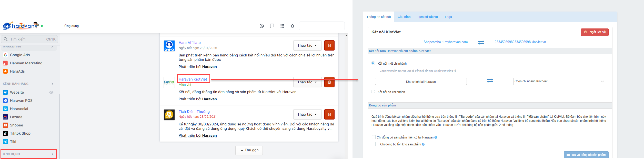Delete Haravan KiotViet with trash button

click(x=329, y=82)
